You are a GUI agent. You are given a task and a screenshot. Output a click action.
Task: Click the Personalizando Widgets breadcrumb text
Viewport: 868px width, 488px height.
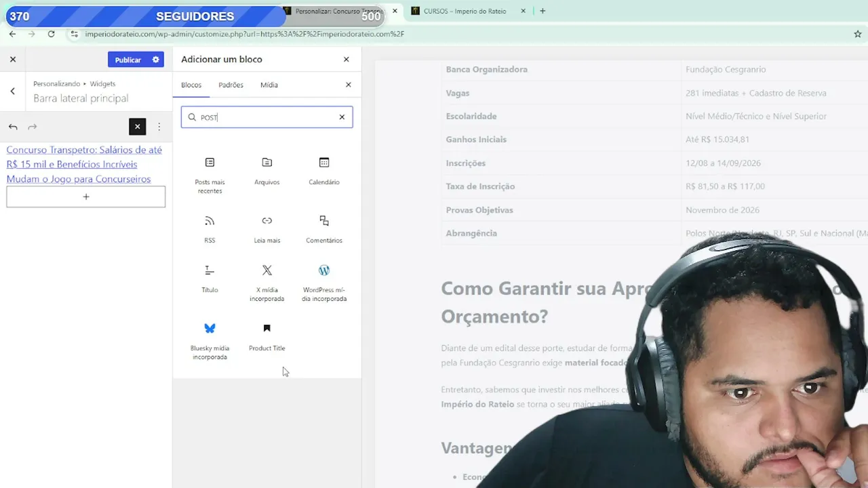(75, 84)
